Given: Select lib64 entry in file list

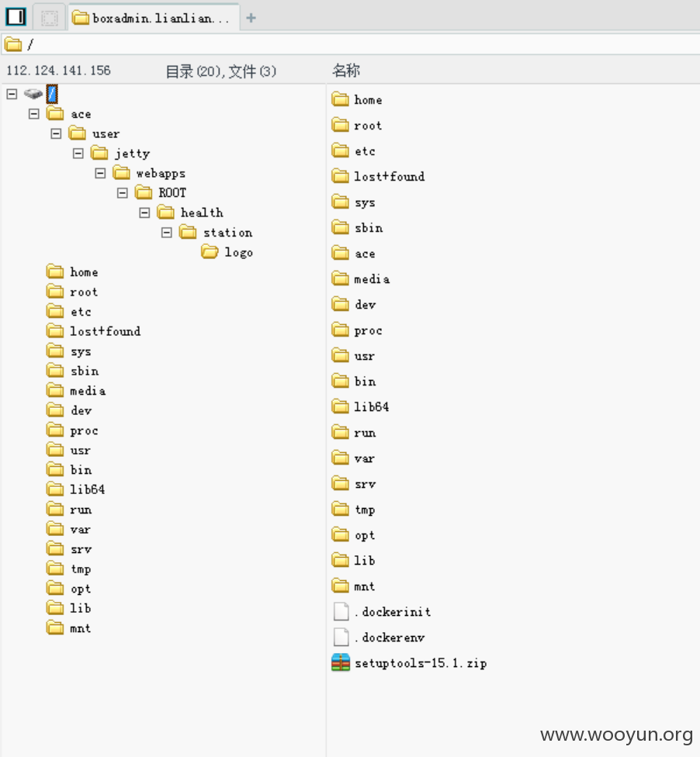Looking at the screenshot, I should pyautogui.click(x=360, y=407).
